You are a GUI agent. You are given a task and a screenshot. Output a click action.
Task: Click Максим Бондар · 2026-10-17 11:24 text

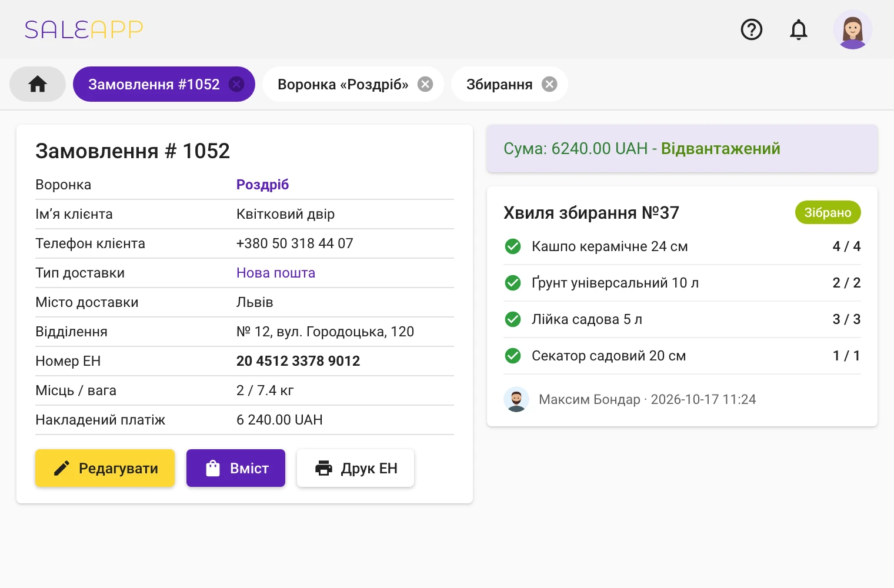click(647, 399)
